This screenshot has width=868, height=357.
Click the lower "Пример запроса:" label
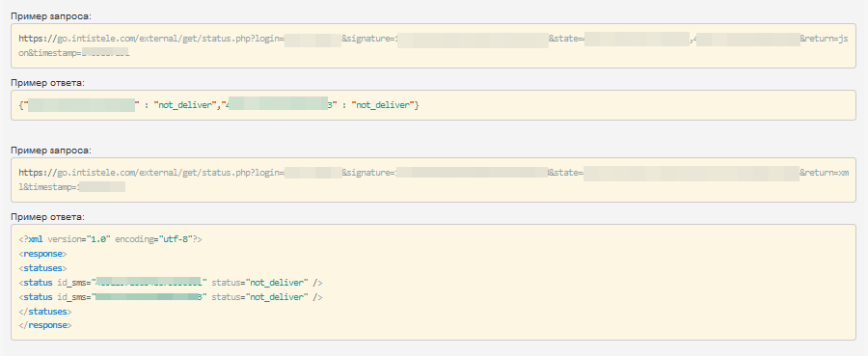[x=51, y=151]
